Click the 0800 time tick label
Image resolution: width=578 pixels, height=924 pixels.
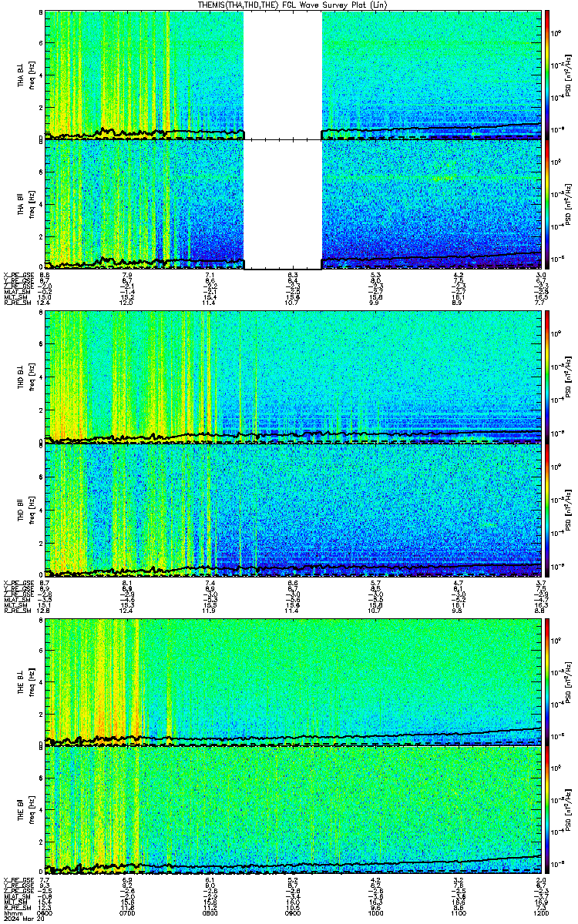[210, 913]
